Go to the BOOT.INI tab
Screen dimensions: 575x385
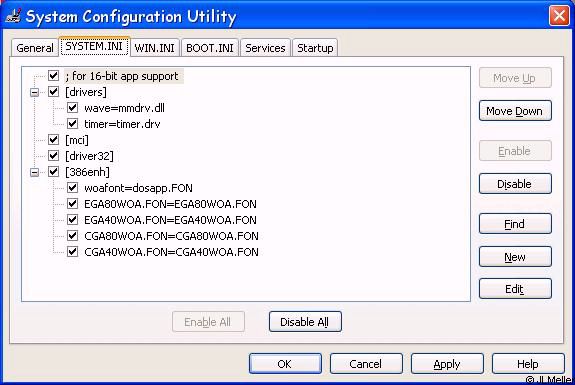(210, 48)
